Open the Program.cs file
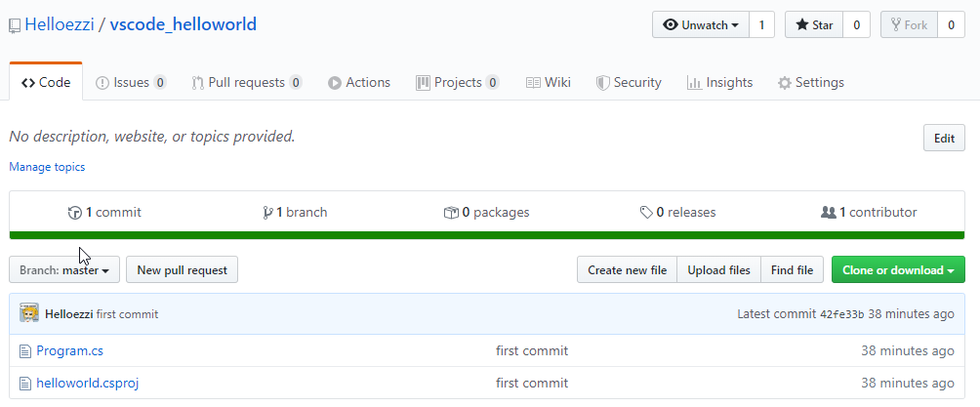The image size is (980, 407). click(70, 350)
